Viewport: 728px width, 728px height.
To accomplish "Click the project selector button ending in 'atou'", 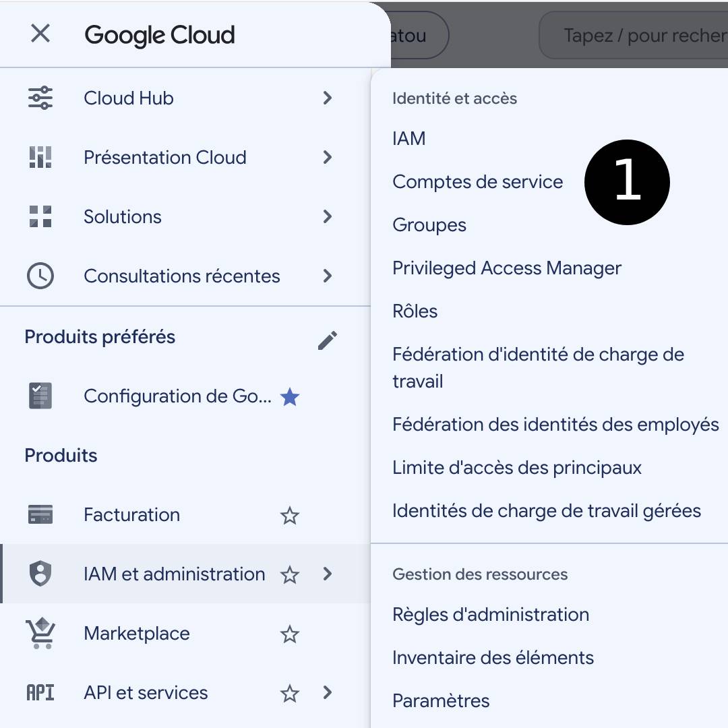I will [x=420, y=35].
